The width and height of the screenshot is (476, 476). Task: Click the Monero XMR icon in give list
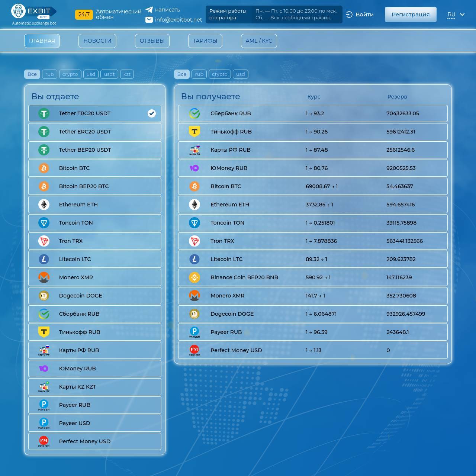point(44,277)
